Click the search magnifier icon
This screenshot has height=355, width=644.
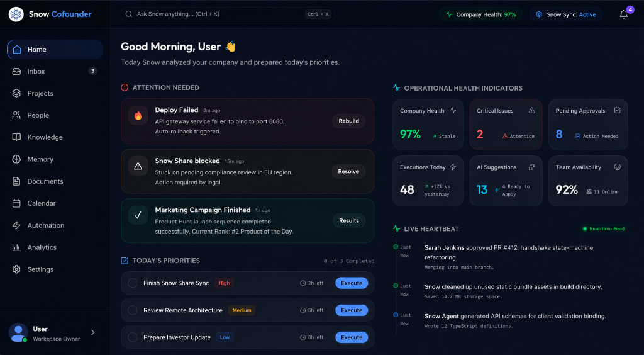click(x=128, y=14)
